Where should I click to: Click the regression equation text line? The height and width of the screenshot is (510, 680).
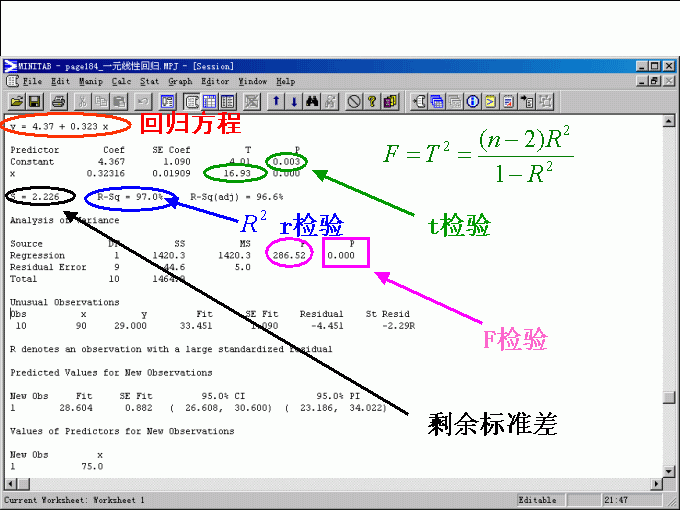coord(60,127)
